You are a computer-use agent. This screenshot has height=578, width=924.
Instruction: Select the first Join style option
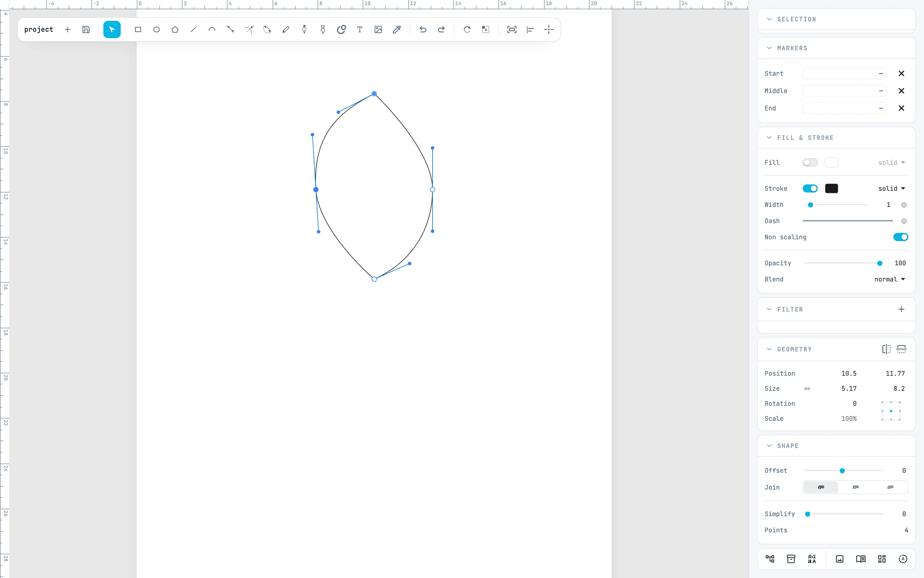pyautogui.click(x=821, y=487)
